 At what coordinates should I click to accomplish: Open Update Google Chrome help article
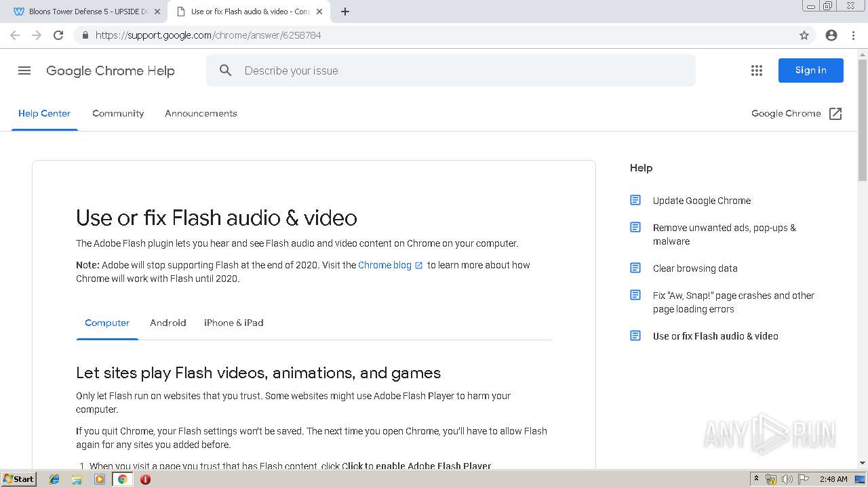(702, 201)
